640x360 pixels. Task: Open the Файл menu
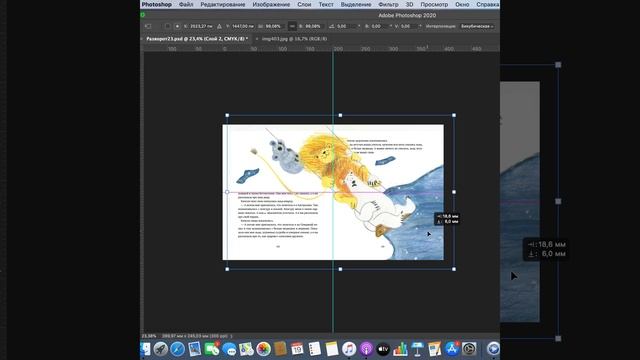point(186,4)
